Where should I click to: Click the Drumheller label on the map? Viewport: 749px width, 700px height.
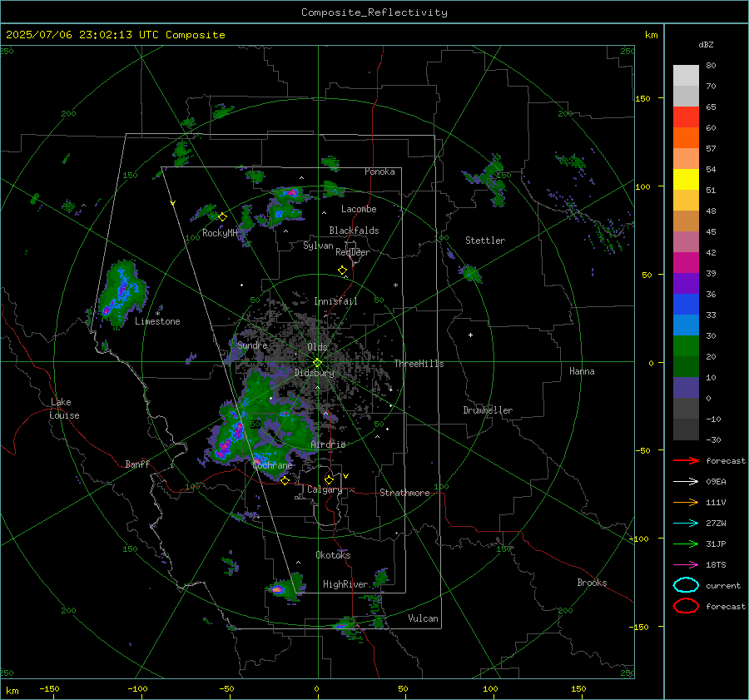[x=488, y=410]
